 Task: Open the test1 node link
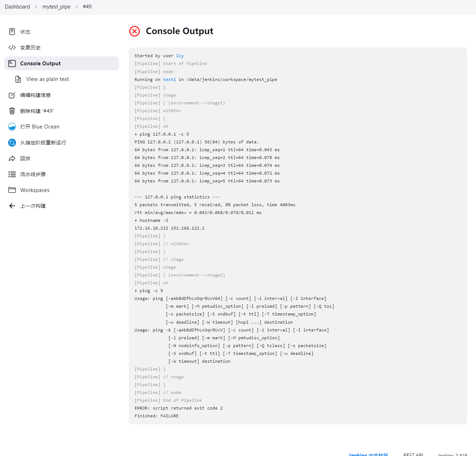tap(169, 79)
